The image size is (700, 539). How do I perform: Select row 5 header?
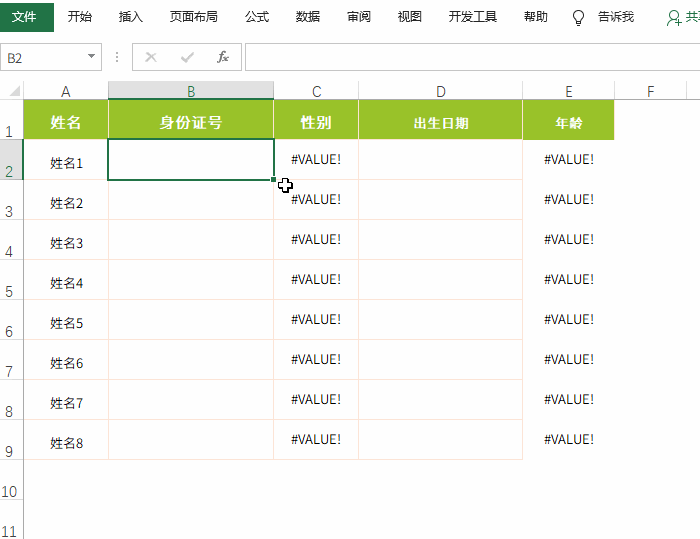tap(11, 280)
